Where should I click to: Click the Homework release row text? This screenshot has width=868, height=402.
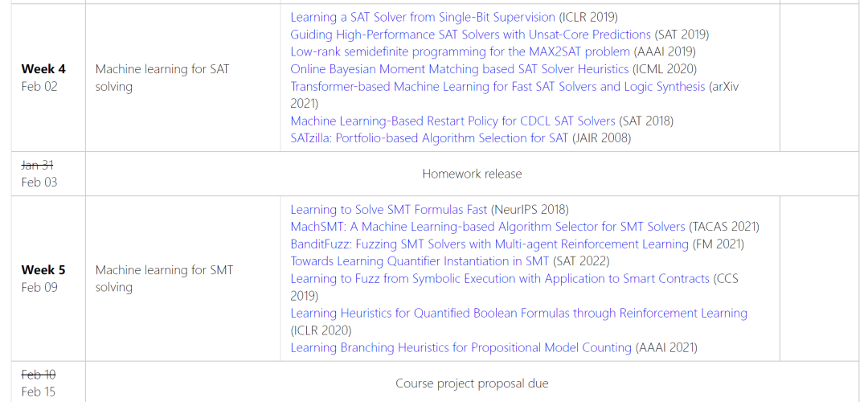point(472,174)
